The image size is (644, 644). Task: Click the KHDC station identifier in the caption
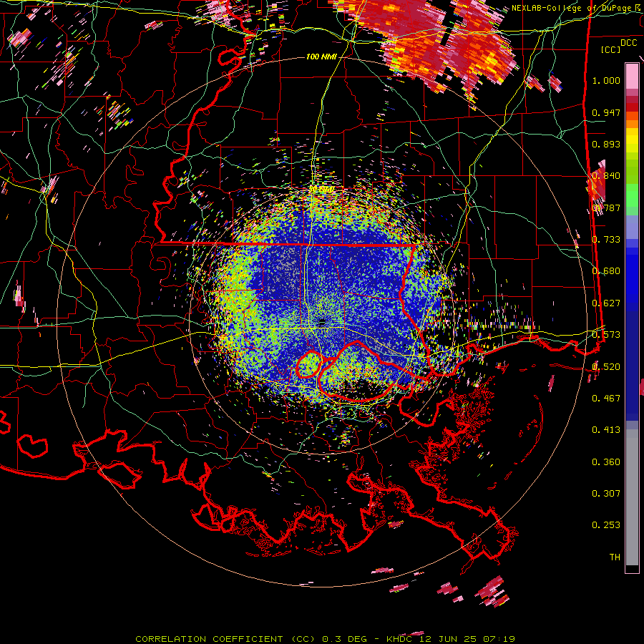401,639
